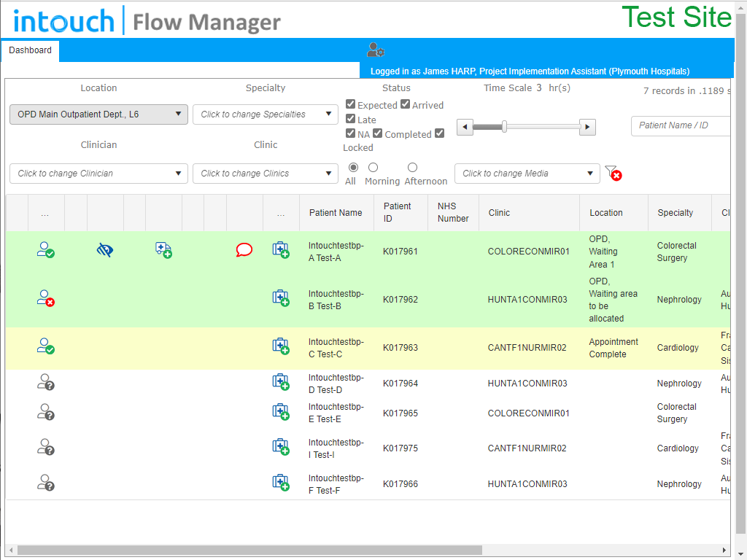Select patient ID K017961

click(x=400, y=252)
